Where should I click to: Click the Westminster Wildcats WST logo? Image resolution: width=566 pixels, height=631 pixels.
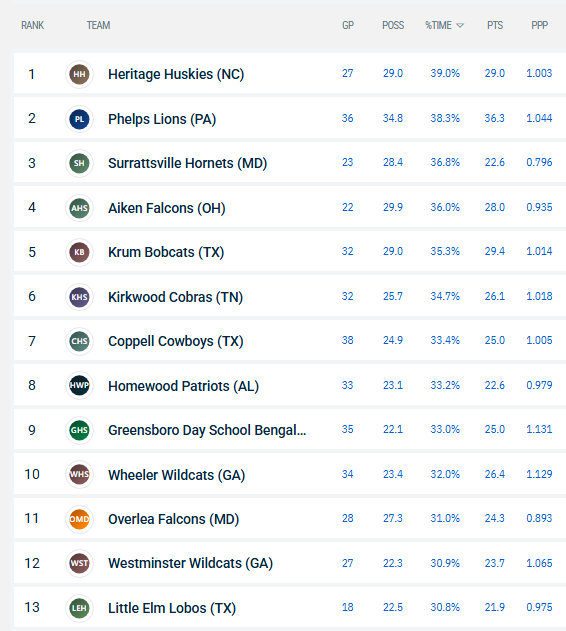click(79, 563)
